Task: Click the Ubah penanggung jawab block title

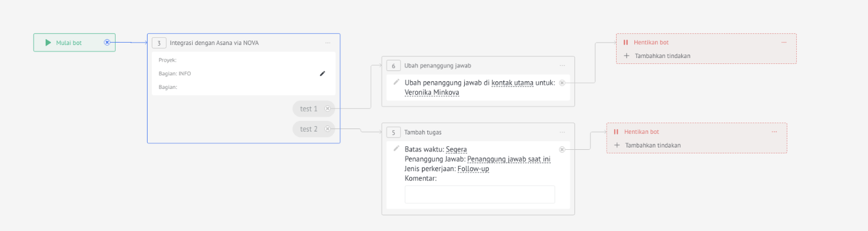Action: (438, 66)
